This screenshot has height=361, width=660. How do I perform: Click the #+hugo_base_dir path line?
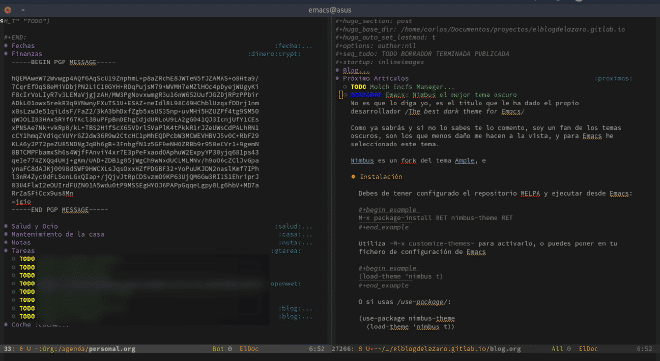click(480, 29)
